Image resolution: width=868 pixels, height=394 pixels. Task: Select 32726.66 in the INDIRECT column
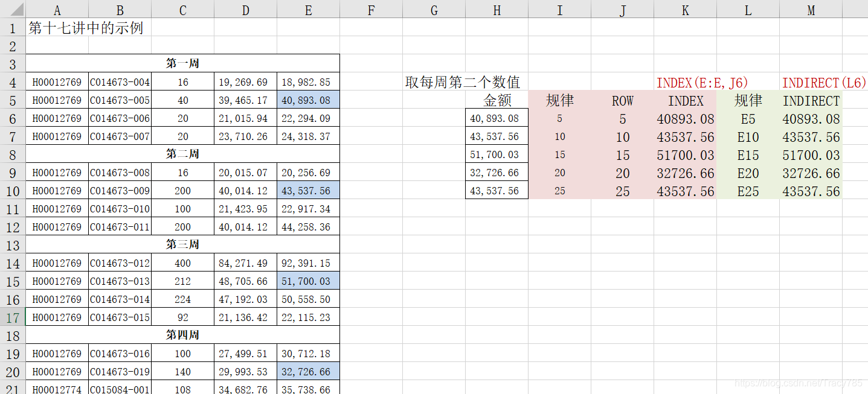point(811,173)
